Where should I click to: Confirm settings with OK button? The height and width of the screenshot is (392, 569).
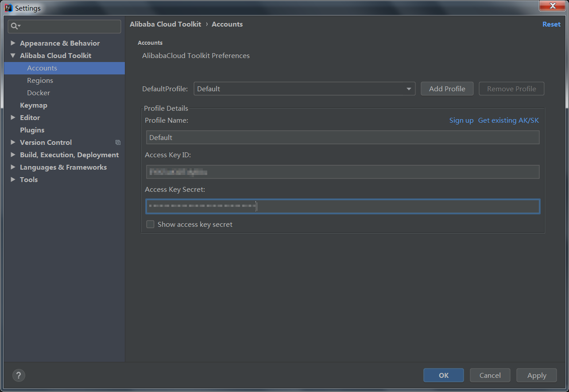(x=444, y=376)
